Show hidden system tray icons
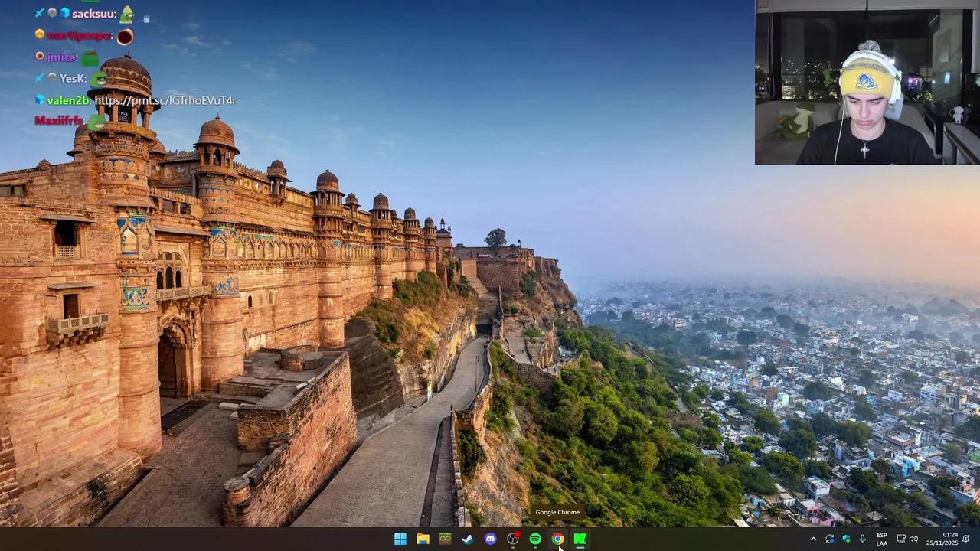Screen dimensions: 980x551 pos(813,539)
